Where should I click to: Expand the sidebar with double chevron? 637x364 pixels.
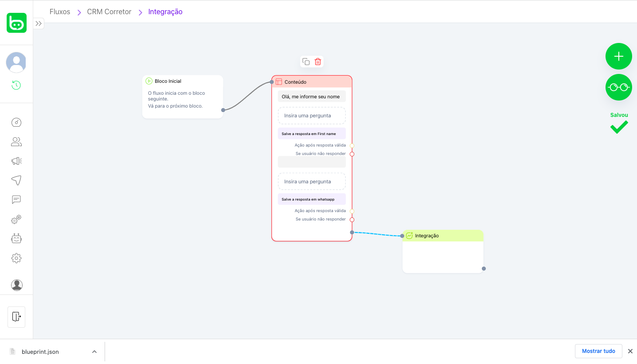coord(39,23)
